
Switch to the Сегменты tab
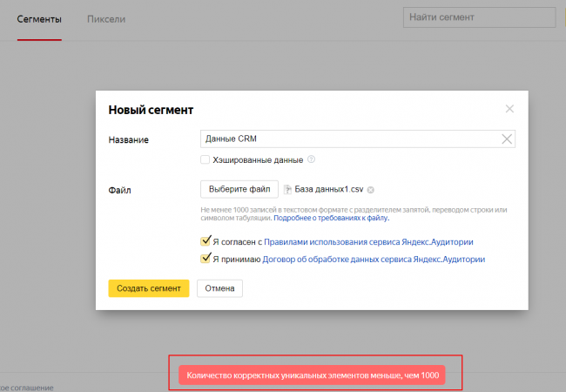[x=39, y=18]
